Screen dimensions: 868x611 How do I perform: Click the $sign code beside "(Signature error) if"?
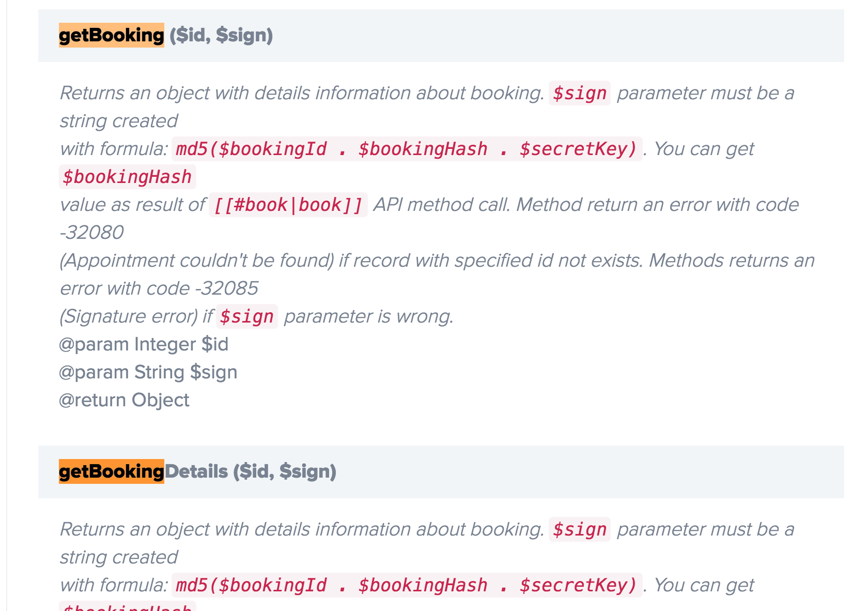pos(246,316)
